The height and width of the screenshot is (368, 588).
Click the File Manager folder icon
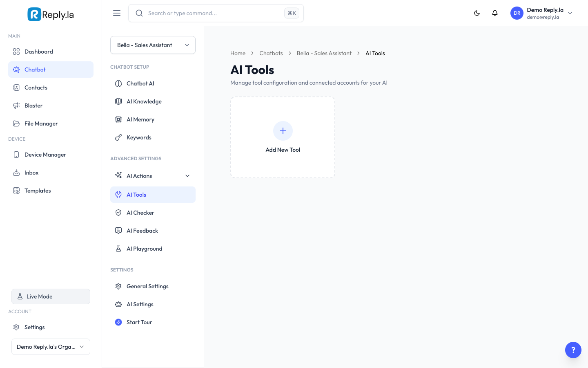[x=16, y=123]
